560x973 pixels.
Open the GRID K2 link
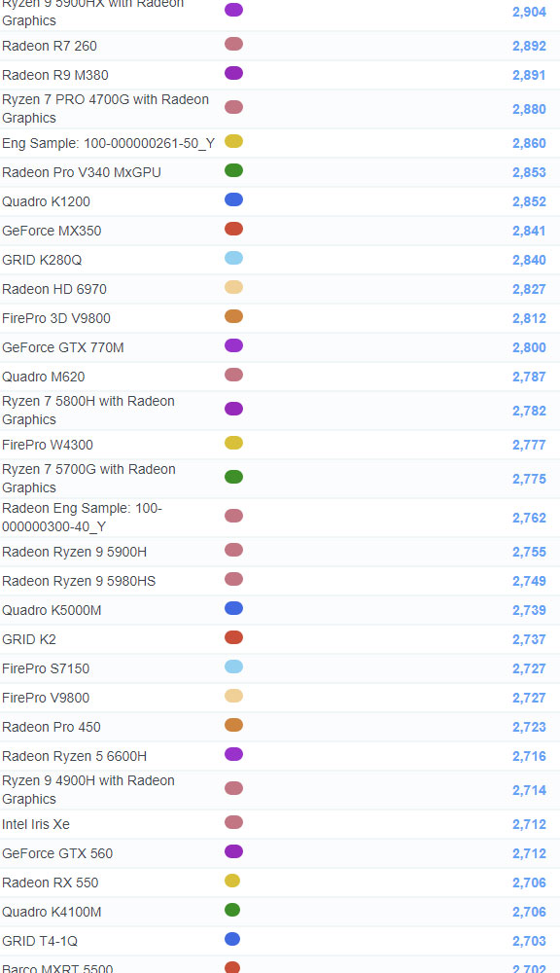28,640
